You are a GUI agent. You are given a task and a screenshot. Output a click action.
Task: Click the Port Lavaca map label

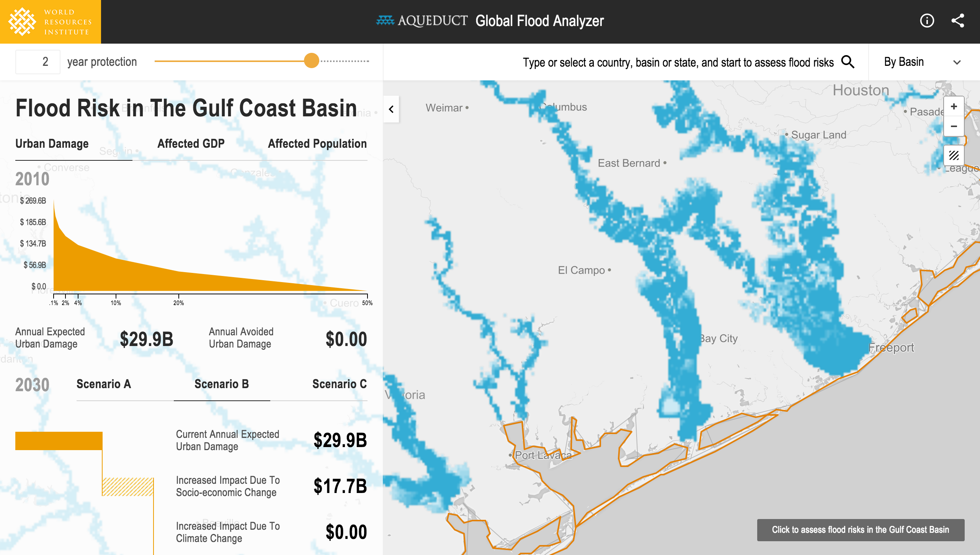click(x=543, y=455)
